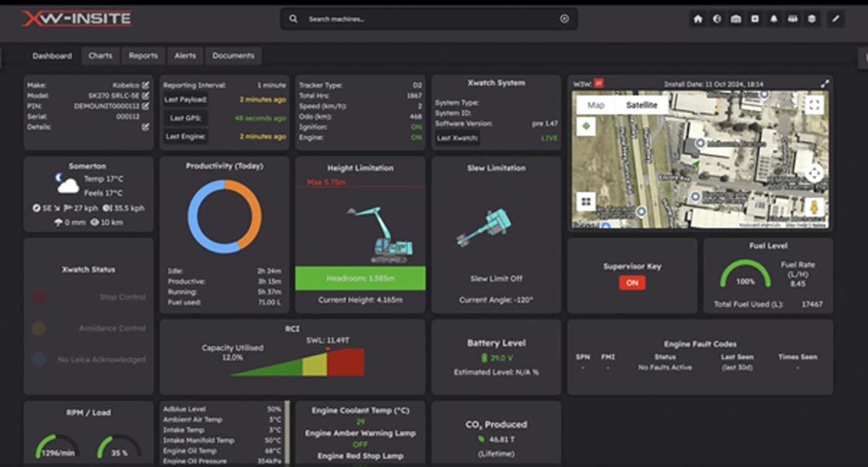Edit the machine Details entry

tap(145, 127)
